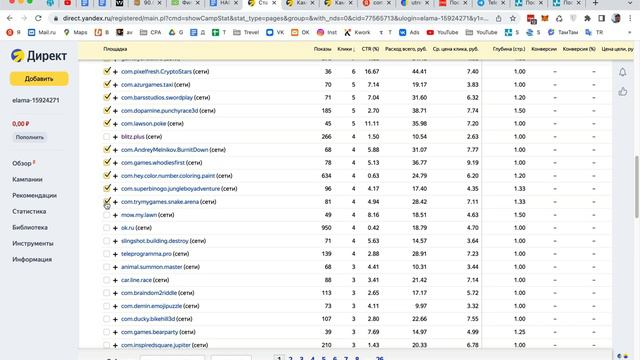The image size is (640, 360).
Task: Uncheck com.trymygames.snake.arena checkbox
Action: 107,201
